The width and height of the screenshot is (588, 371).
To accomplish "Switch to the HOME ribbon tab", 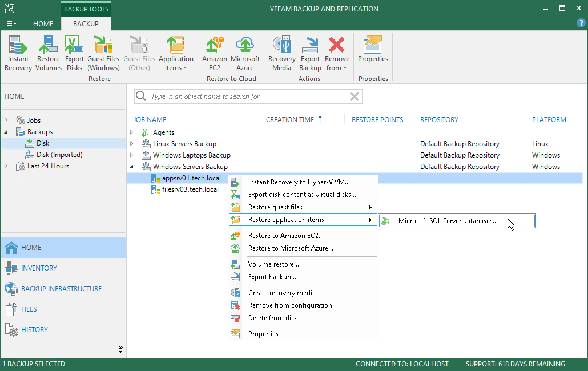I will pyautogui.click(x=43, y=23).
